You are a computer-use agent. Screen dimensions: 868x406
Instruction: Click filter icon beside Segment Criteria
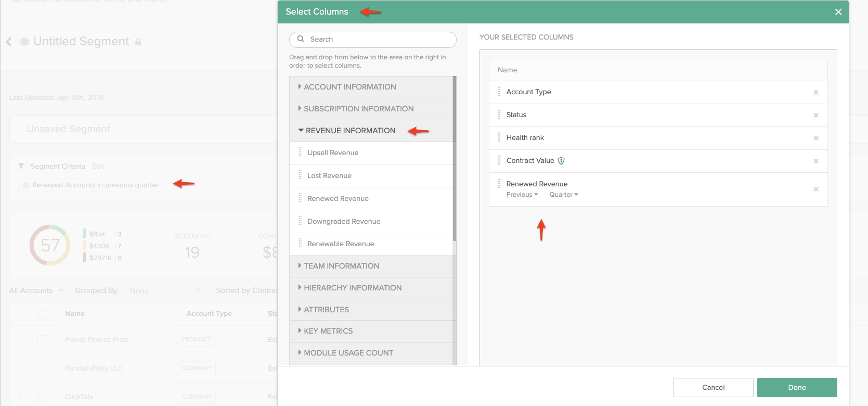point(21,167)
